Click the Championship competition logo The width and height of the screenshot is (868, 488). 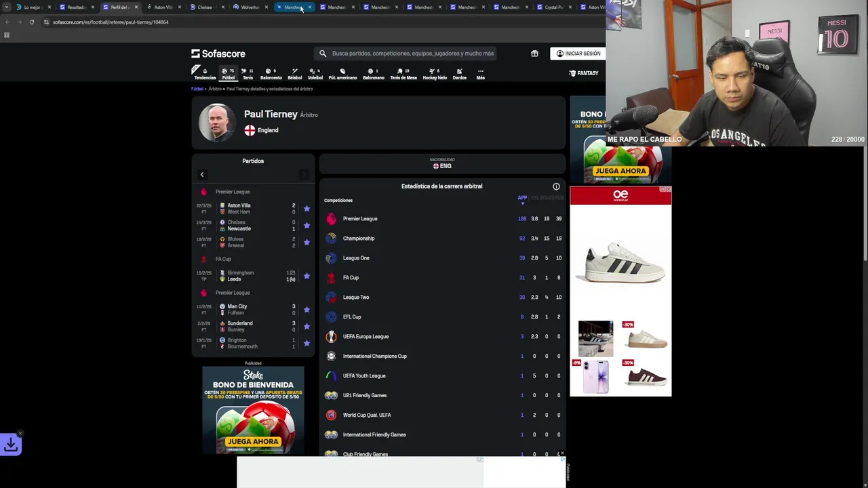tap(331, 239)
